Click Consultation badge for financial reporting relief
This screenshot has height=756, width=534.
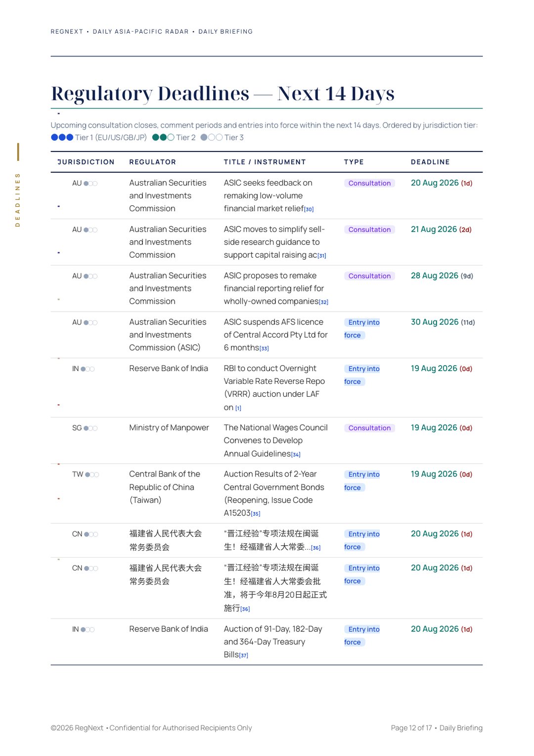click(x=369, y=276)
